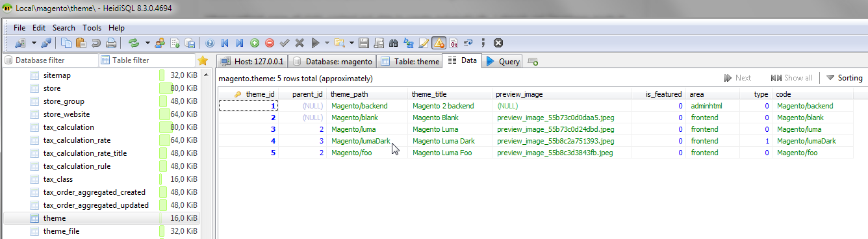Click the 'preview_image_55b8c3d3843fb.jpeg' cell
The height and width of the screenshot is (239, 868).
coord(563,153)
